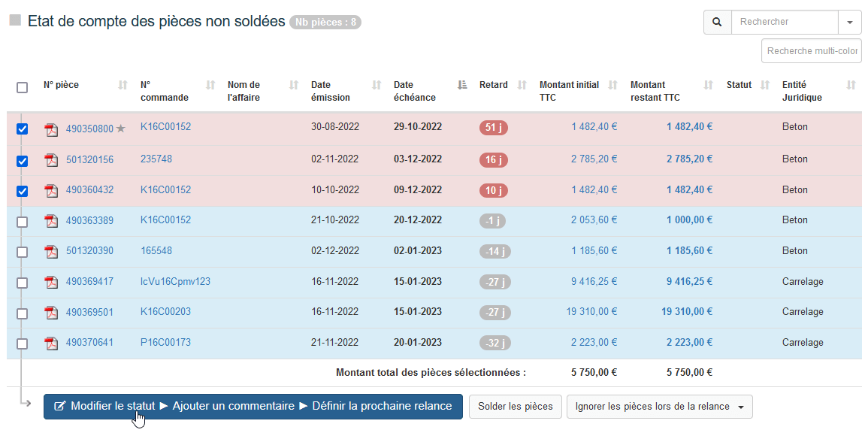Toggle the select-all header checkbox
Viewport: 868px width, 445px height.
23,87
